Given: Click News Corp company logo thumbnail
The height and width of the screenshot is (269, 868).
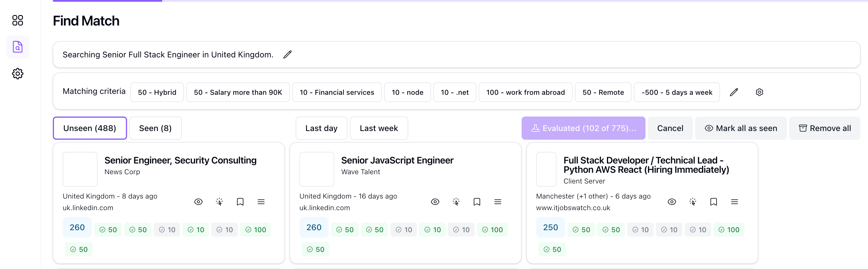Looking at the screenshot, I should [80, 169].
